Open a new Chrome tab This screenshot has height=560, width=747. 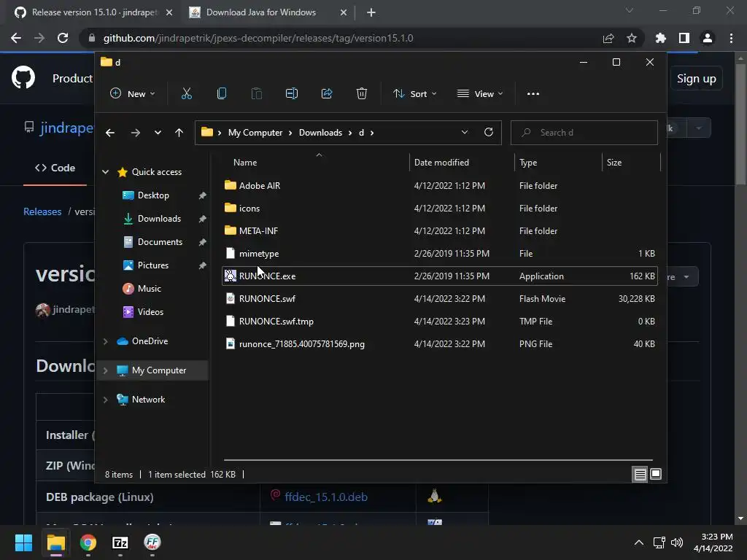(371, 13)
